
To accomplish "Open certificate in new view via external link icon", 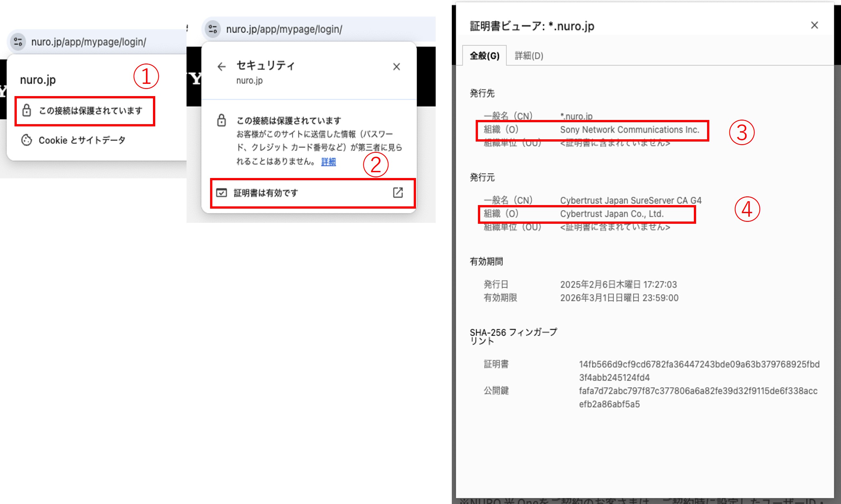I will [398, 193].
